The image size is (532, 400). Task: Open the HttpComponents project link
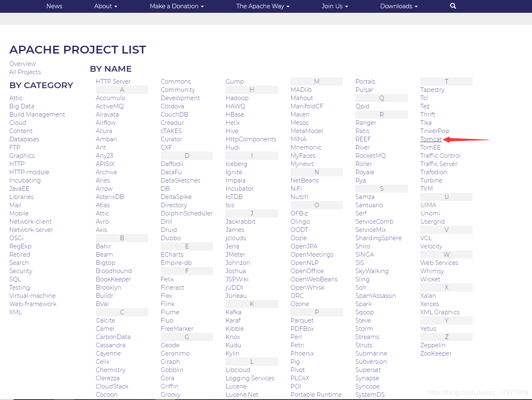point(251,139)
